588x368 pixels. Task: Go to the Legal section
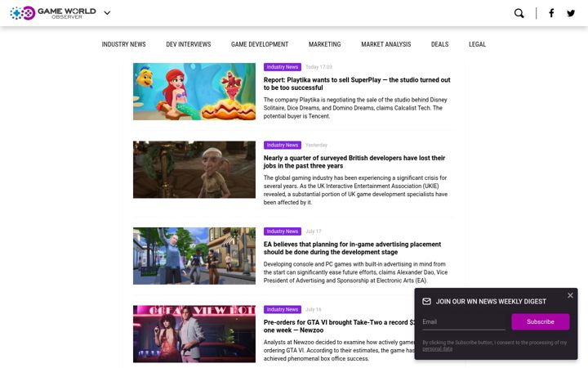(x=477, y=44)
